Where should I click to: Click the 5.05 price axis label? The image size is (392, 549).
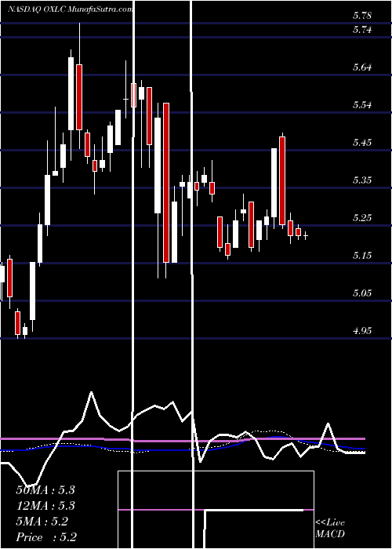362,293
